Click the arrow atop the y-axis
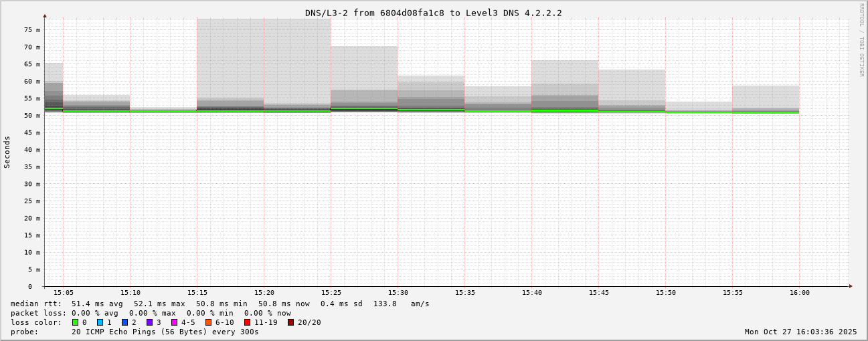This screenshot has height=341, width=868. [45, 15]
